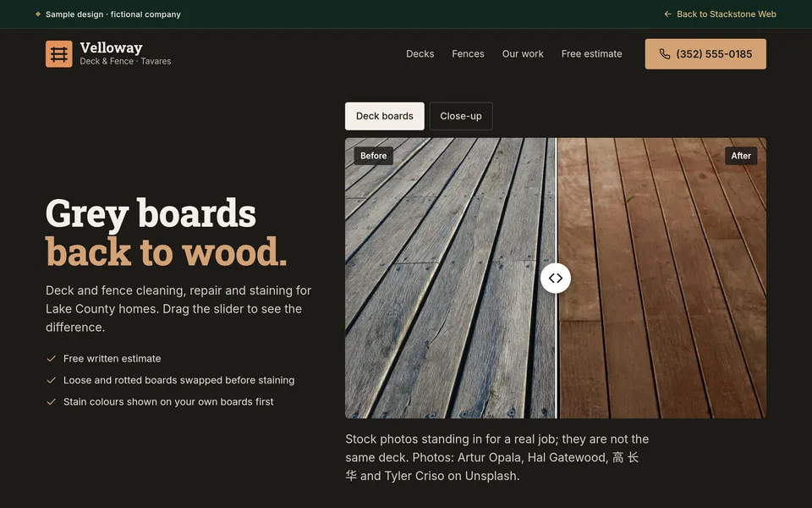The width and height of the screenshot is (812, 508).
Task: Click 'Loose and rotted boards swapped' item
Action: pyautogui.click(x=178, y=380)
